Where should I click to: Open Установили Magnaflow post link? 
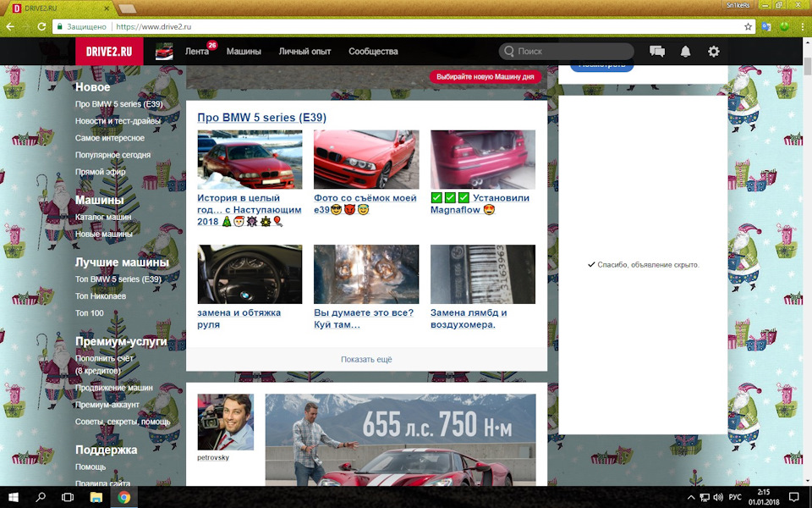480,204
